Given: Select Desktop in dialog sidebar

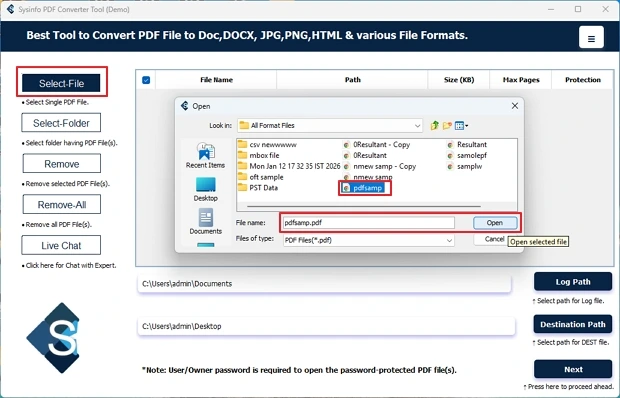Looking at the screenshot, I should pyautogui.click(x=205, y=189).
